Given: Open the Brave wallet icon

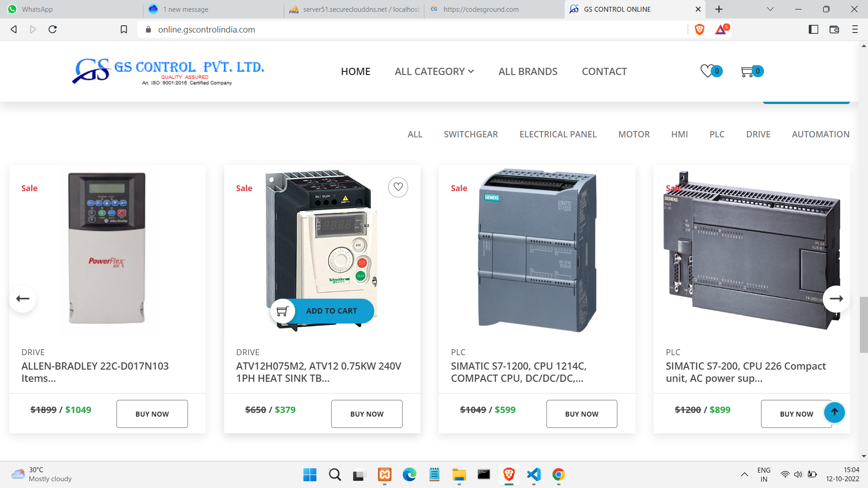Looking at the screenshot, I should tap(834, 29).
